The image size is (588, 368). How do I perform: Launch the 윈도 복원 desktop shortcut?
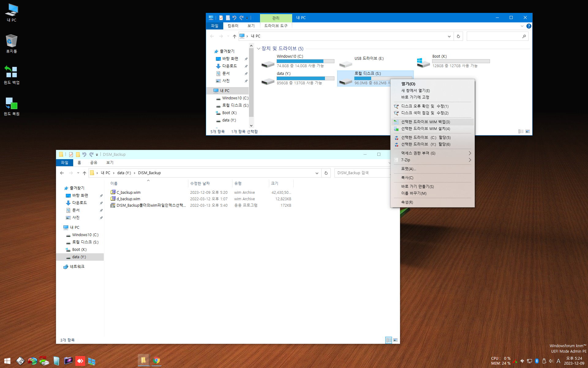(x=12, y=106)
